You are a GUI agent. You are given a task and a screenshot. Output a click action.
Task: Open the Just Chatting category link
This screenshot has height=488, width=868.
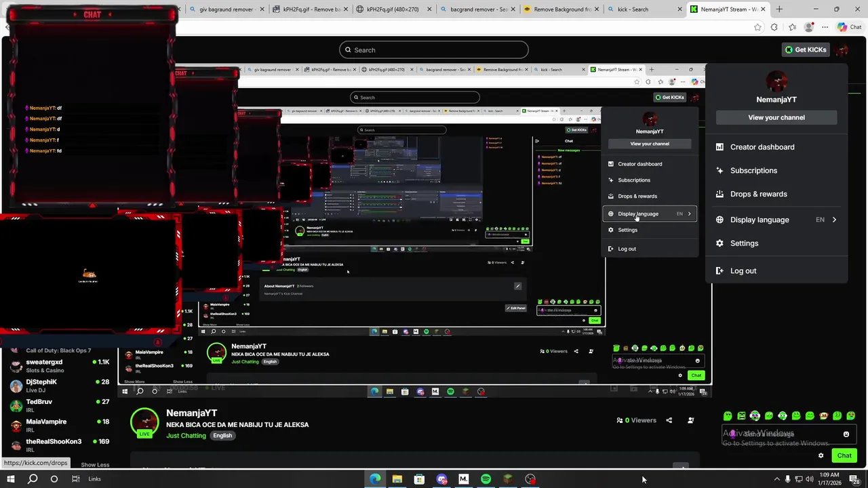coord(186,436)
